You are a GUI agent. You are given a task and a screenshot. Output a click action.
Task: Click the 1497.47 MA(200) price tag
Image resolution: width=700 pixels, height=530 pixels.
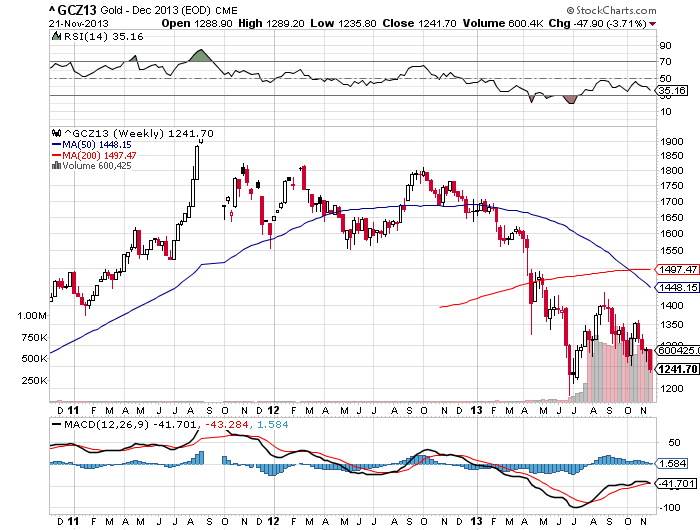[x=676, y=269]
